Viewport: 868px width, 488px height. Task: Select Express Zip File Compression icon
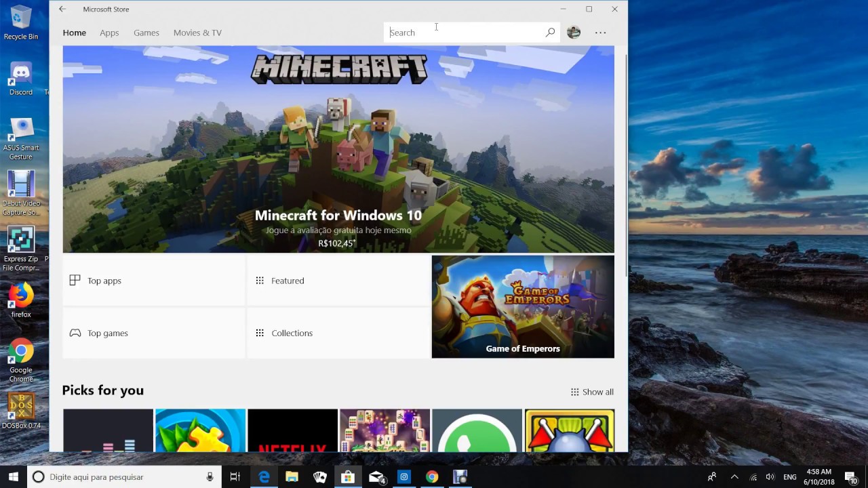(21, 249)
